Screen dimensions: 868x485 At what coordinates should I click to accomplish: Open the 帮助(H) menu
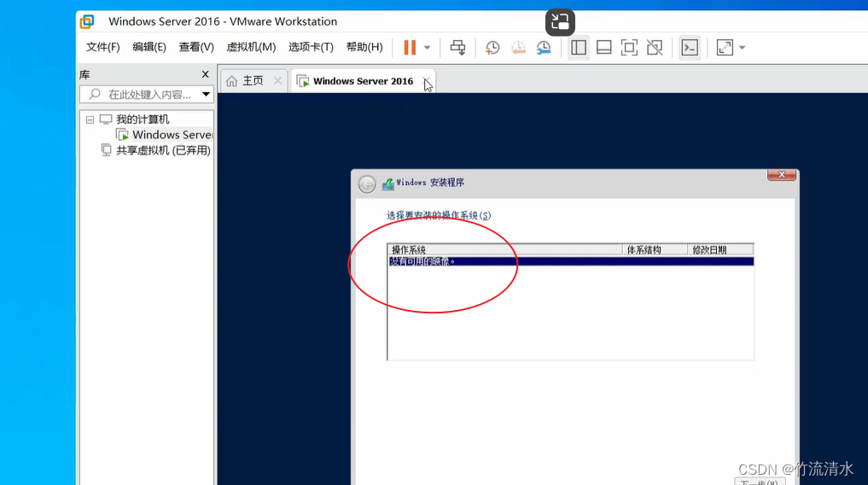[364, 47]
